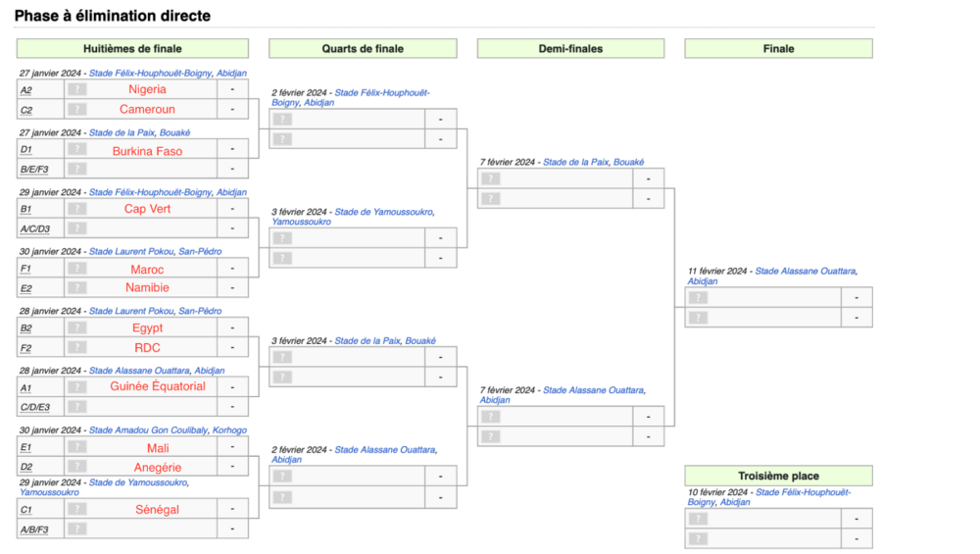Screen dimensions: 980x554
Task: Select the flag placeholder next to RDC
Action: click(77, 348)
